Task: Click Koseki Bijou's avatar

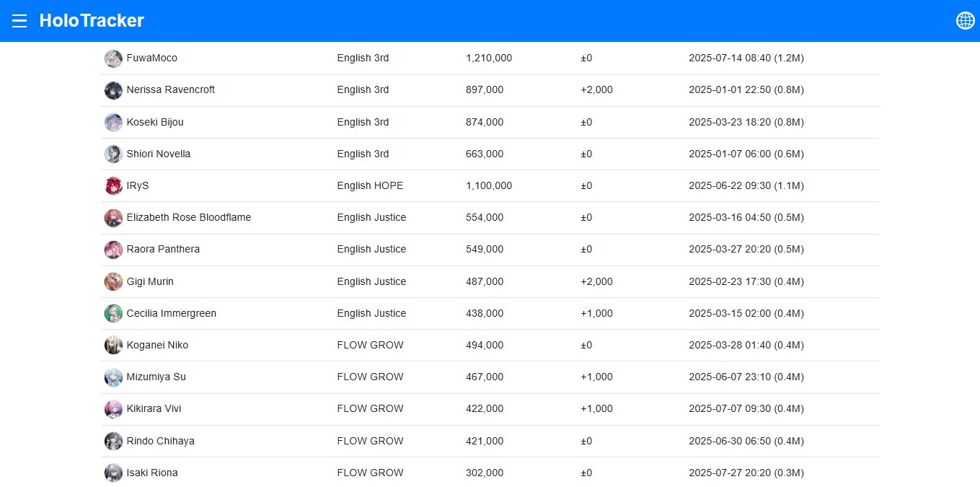Action: pos(113,123)
